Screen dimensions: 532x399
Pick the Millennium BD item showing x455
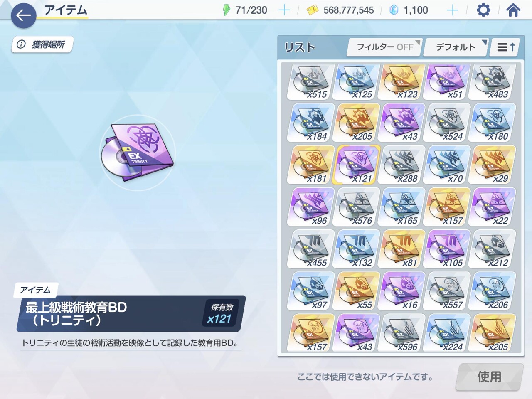(312, 249)
